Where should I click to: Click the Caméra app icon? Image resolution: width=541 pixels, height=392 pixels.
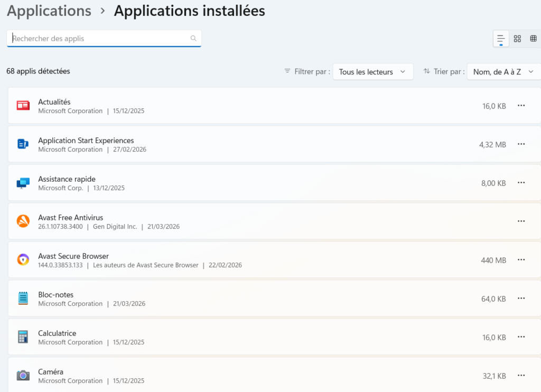tap(23, 375)
